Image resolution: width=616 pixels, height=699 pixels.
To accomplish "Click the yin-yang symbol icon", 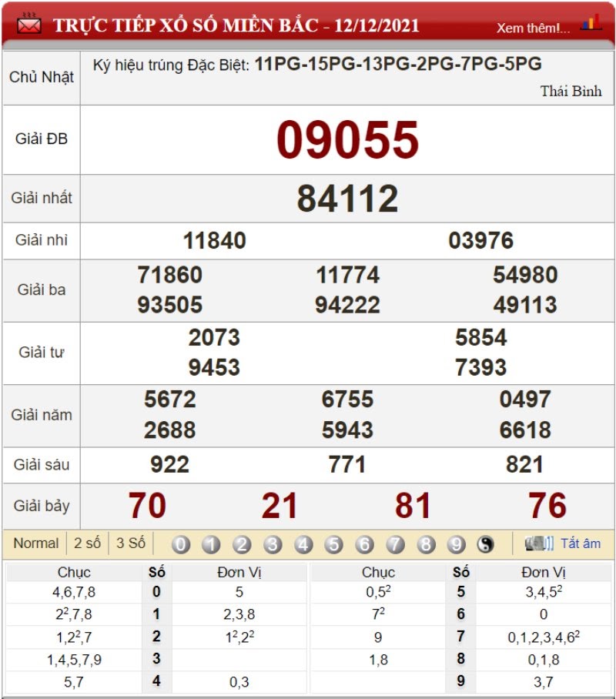I will 485,544.
